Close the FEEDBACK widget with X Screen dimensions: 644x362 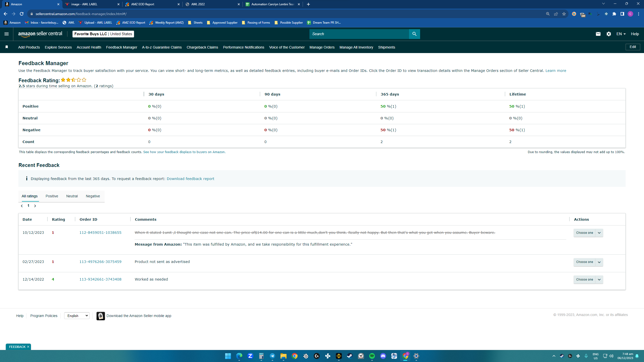pyautogui.click(x=28, y=347)
